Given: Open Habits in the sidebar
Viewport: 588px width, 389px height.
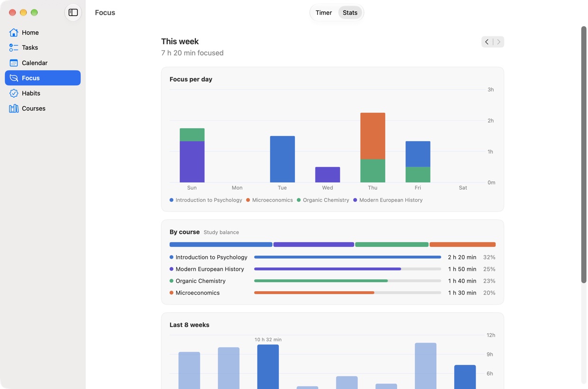Looking at the screenshot, I should pos(43,93).
